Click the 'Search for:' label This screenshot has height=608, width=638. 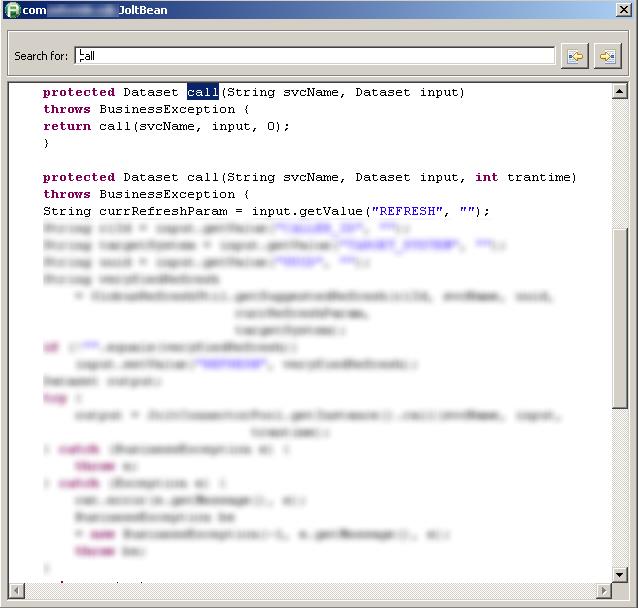41,56
